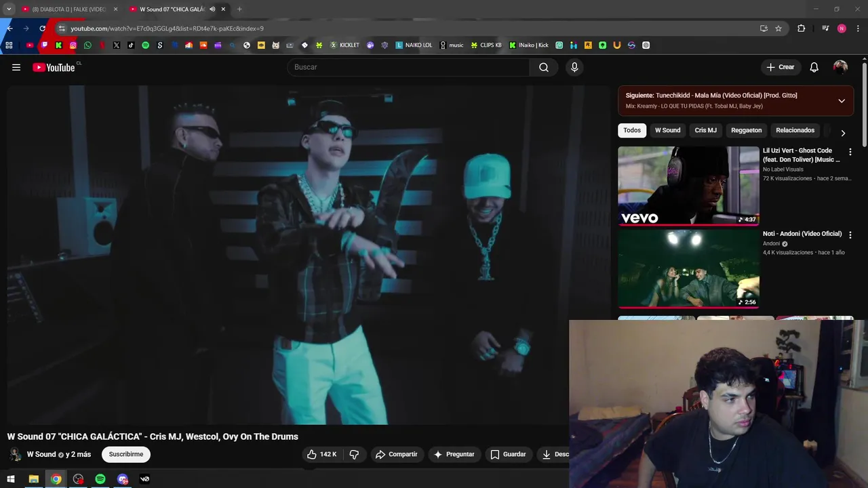Open File Explorer from the taskbar
Viewport: 868px width, 488px height.
click(x=33, y=479)
